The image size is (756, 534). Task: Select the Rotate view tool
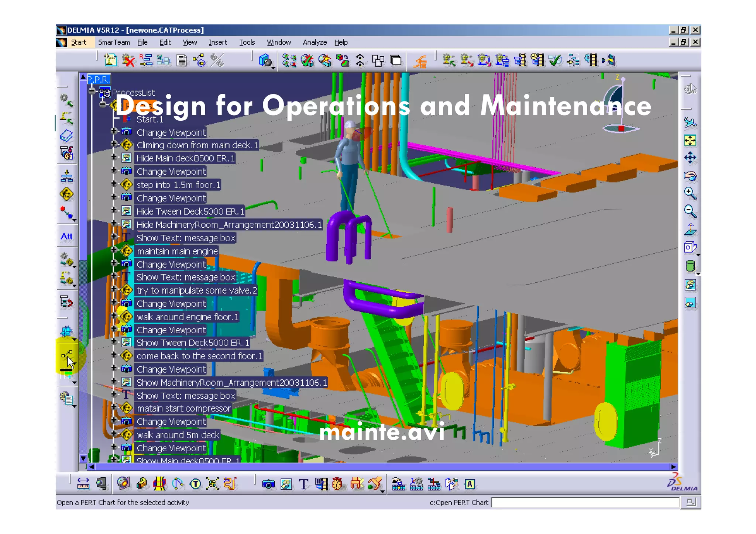click(690, 176)
